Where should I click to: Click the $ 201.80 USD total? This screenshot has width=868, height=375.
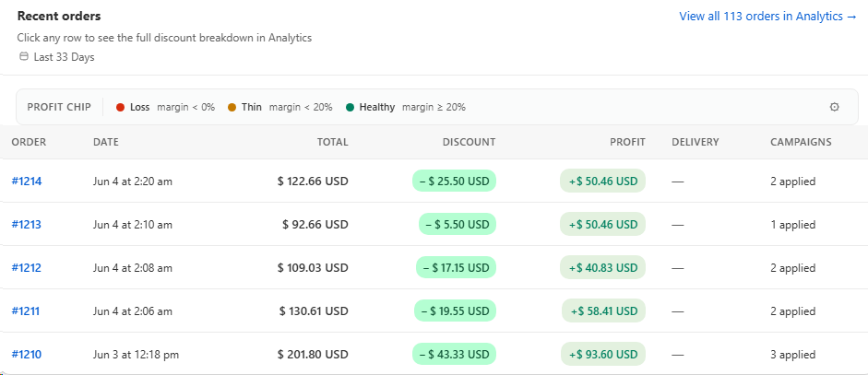click(313, 354)
